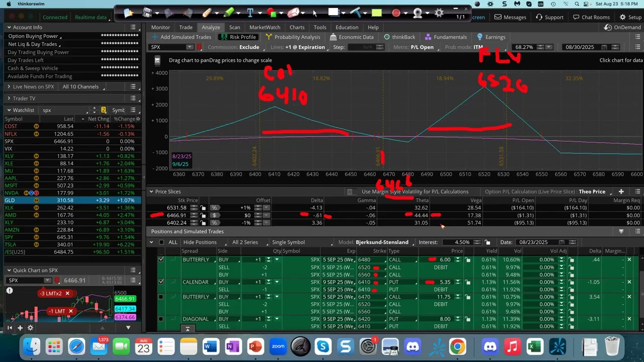Collapse the Price Slices section

[x=151, y=192]
